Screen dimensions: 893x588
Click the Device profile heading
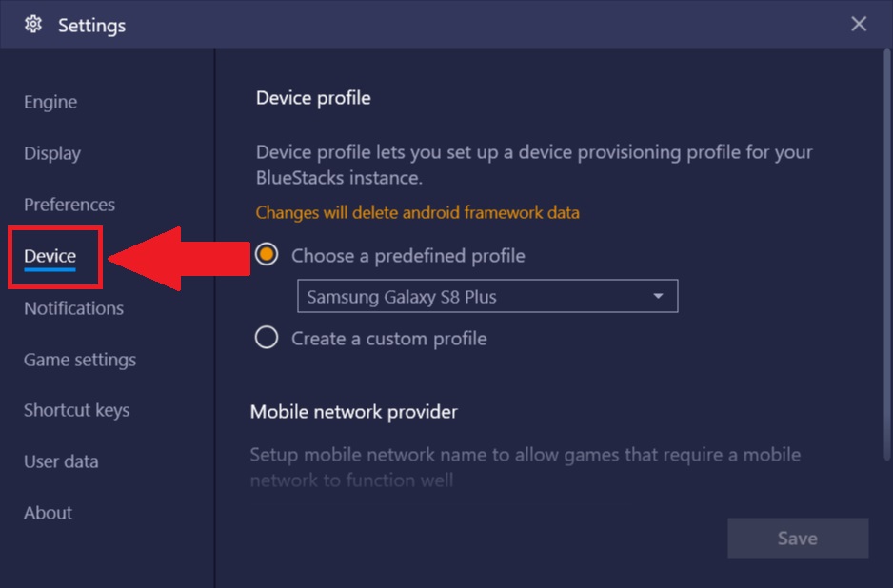point(313,98)
